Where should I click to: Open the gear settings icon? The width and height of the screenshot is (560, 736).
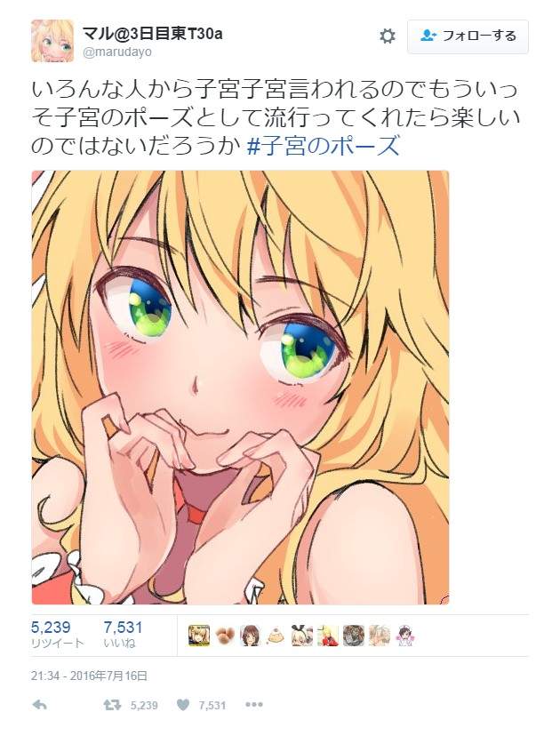[x=387, y=36]
